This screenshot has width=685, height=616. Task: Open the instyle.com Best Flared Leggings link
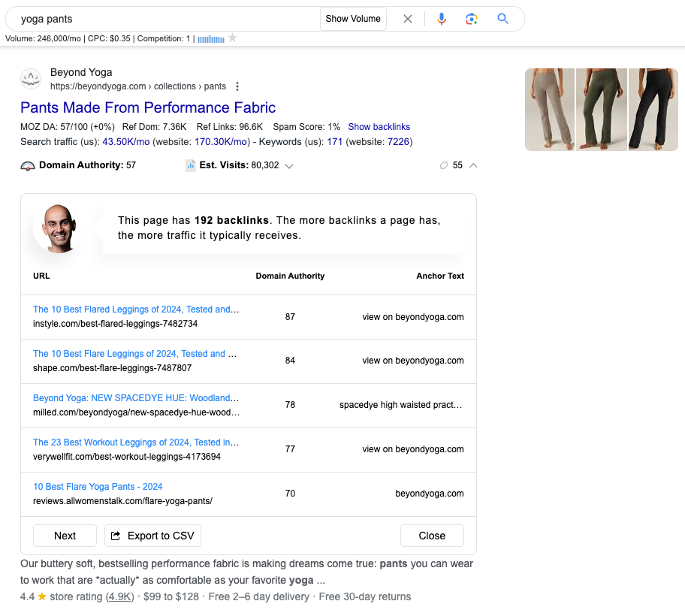tap(136, 310)
